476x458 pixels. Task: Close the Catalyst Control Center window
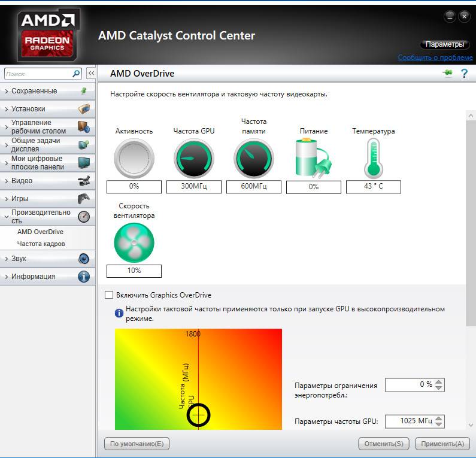(x=464, y=17)
